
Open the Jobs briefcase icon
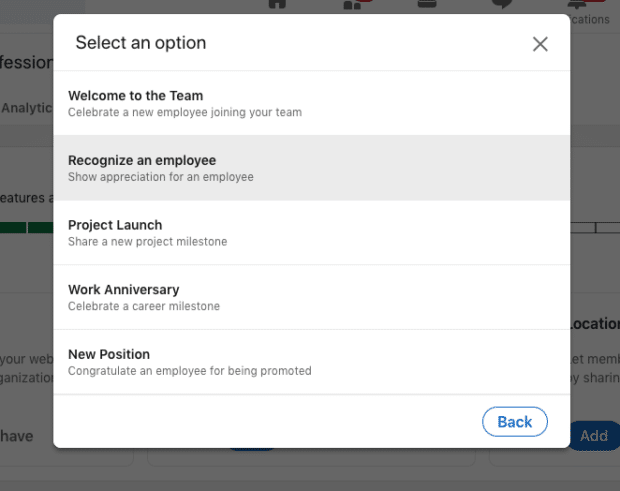pos(427,4)
